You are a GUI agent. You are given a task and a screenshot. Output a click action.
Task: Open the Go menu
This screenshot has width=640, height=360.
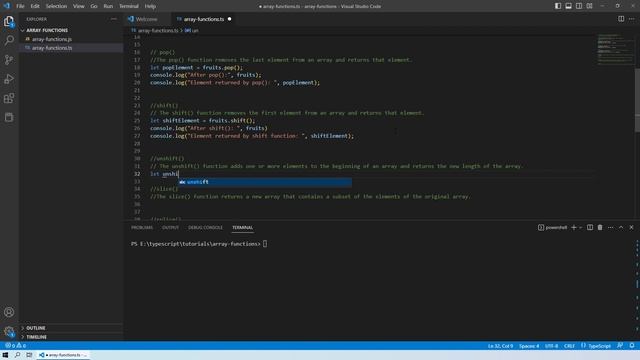click(x=94, y=6)
